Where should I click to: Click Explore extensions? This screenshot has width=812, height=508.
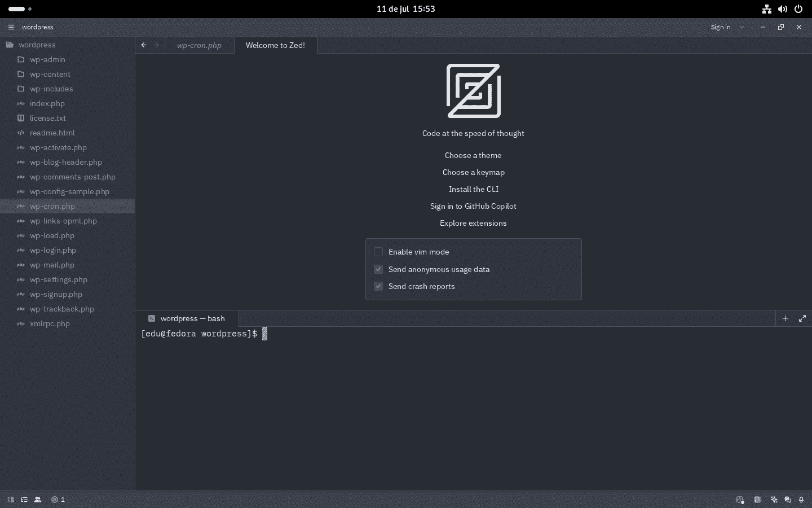473,223
